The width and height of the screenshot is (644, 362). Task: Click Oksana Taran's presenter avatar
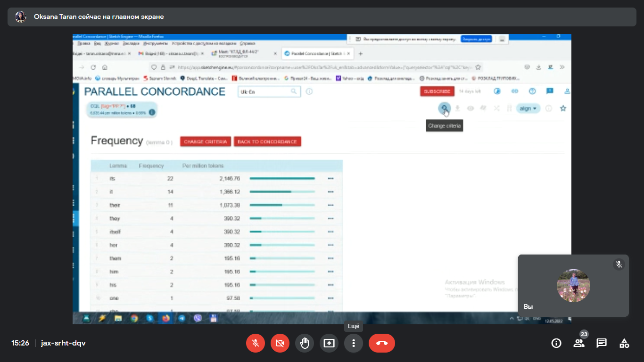coord(20,17)
